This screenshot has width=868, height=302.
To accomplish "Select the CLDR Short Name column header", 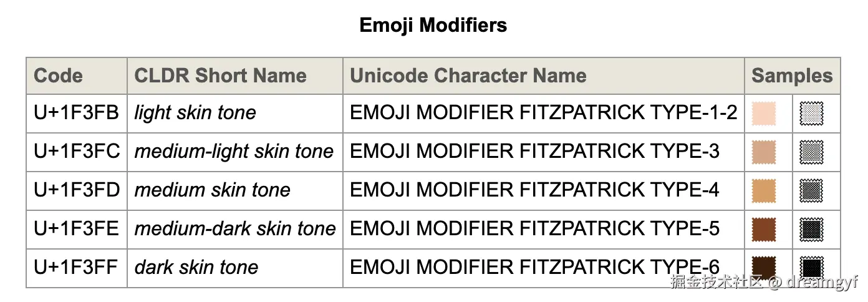I will pyautogui.click(x=220, y=76).
